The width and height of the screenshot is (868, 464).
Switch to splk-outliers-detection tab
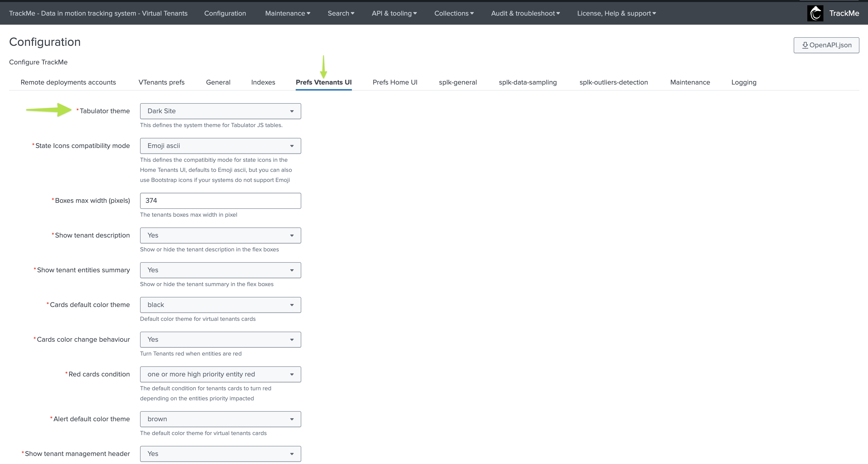coord(613,83)
